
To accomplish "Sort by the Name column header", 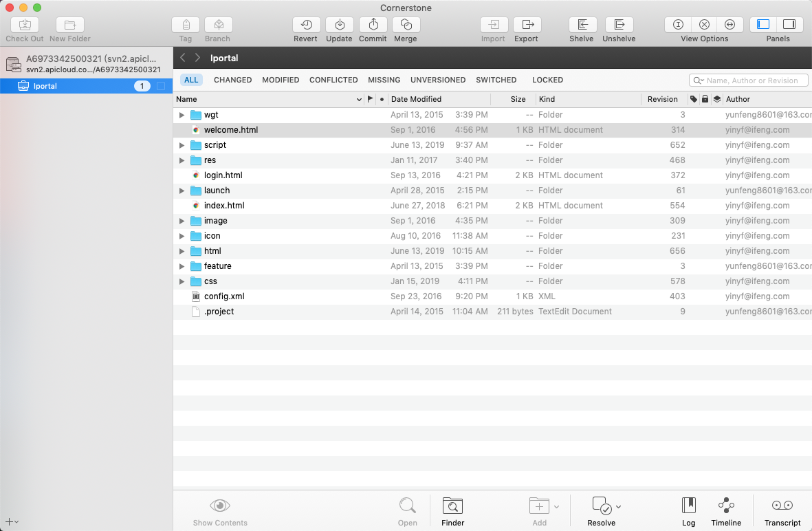I will [x=268, y=99].
